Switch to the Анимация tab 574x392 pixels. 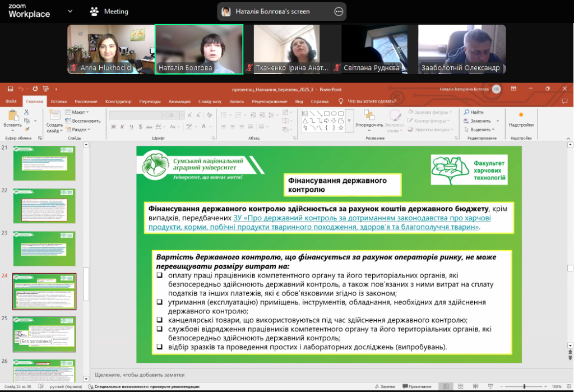179,102
